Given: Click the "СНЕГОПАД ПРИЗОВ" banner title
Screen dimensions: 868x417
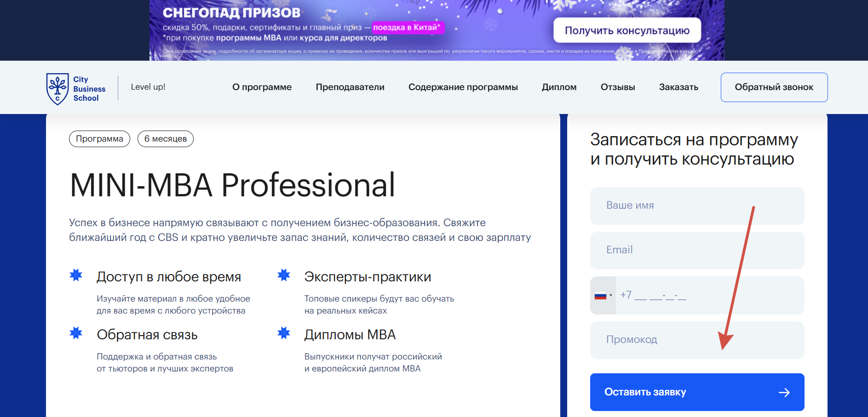Looking at the screenshot, I should tap(231, 13).
